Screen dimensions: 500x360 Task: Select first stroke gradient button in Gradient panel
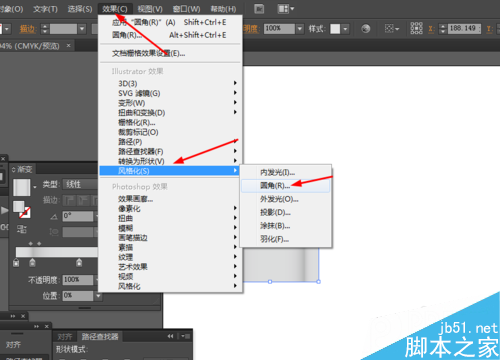69,200
